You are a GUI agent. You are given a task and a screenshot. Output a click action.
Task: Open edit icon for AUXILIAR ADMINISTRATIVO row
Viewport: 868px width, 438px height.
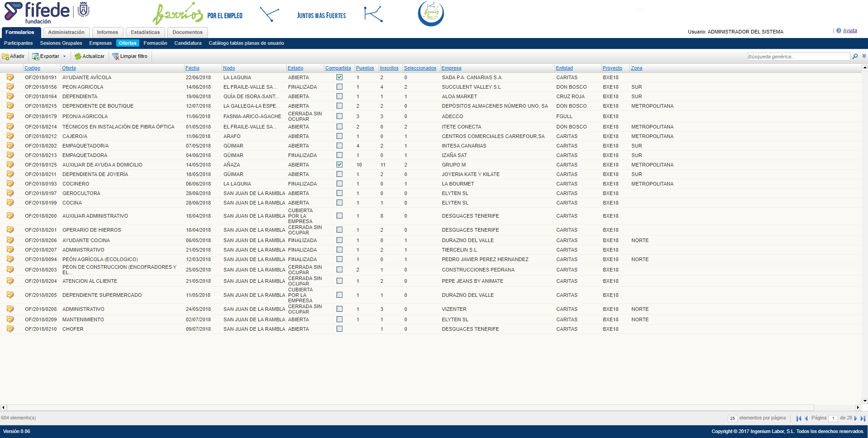(x=10, y=216)
